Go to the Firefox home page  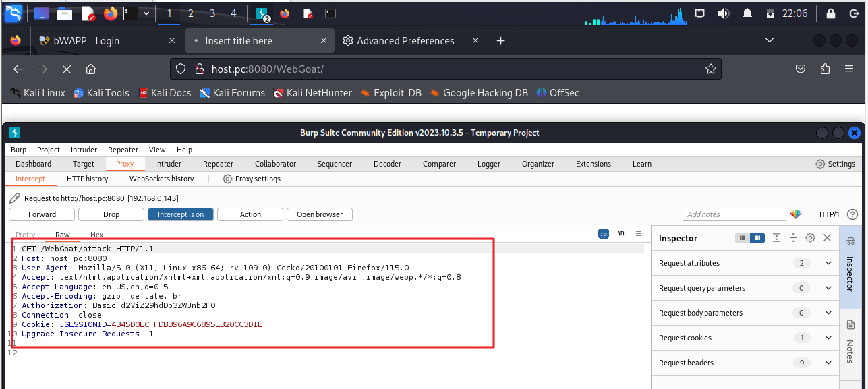90,69
